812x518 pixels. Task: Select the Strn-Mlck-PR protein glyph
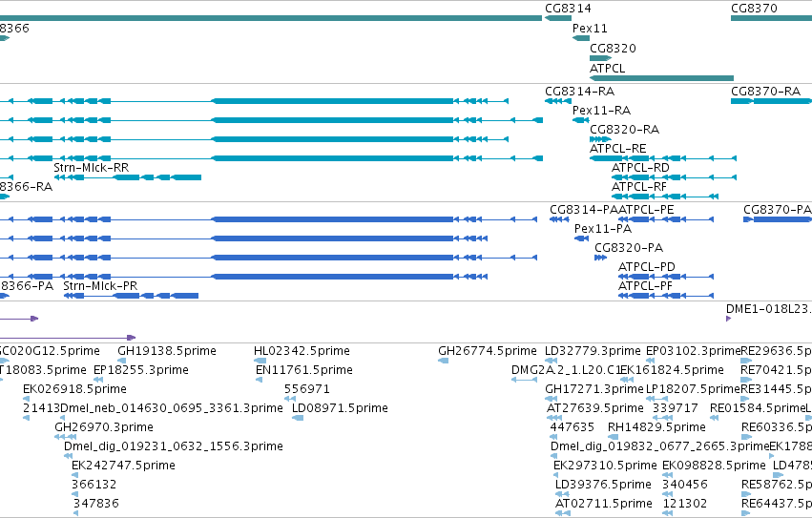click(131, 296)
